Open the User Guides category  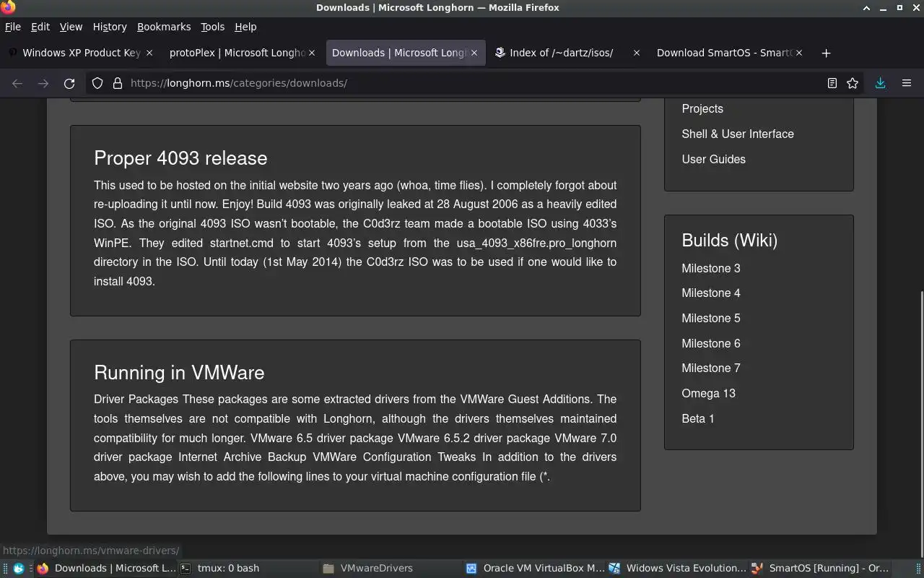point(713,160)
